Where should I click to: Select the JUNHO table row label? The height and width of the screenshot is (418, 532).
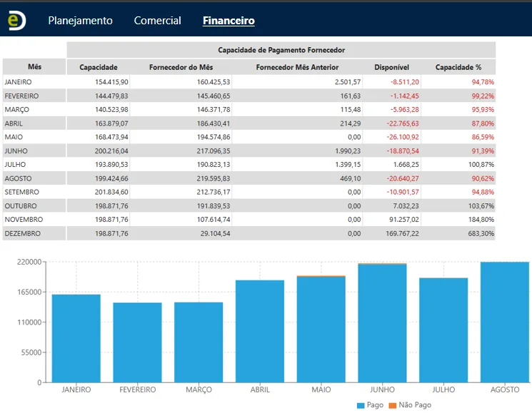click(x=16, y=151)
